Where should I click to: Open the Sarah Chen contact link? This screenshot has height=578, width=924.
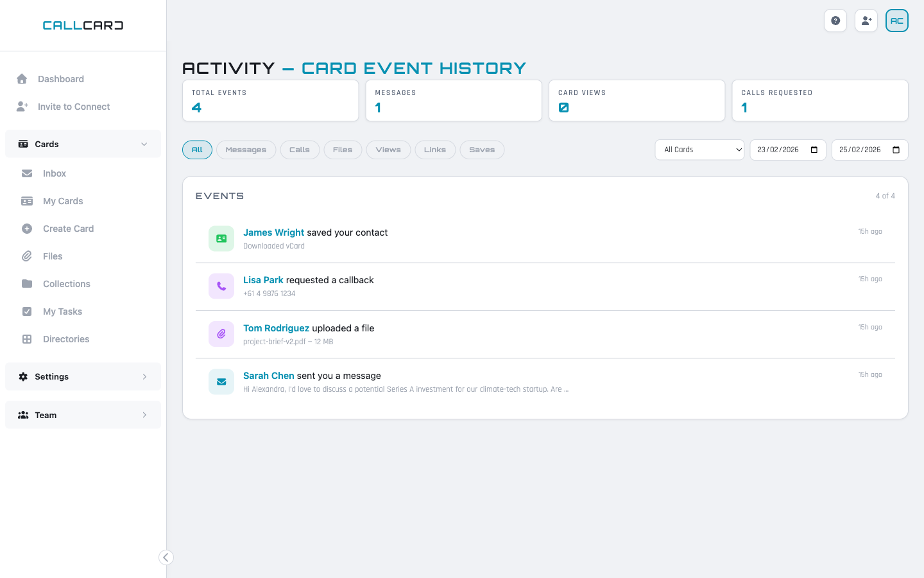pyautogui.click(x=268, y=375)
